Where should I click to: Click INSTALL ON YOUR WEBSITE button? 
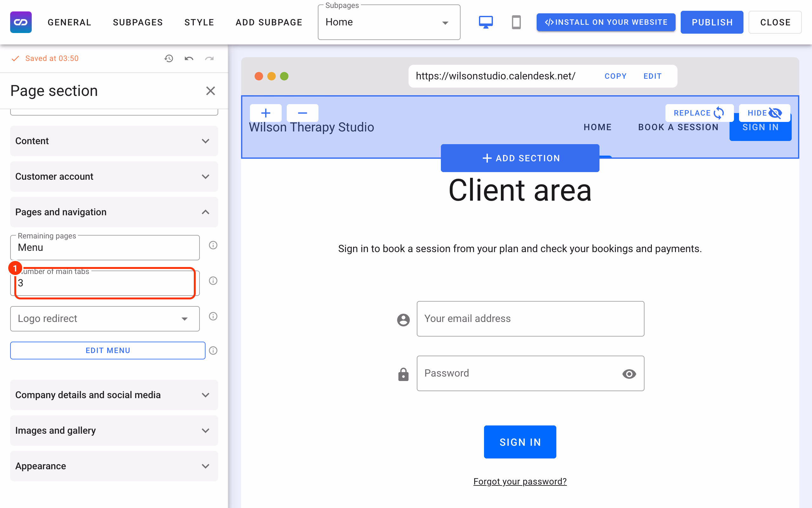click(x=606, y=22)
